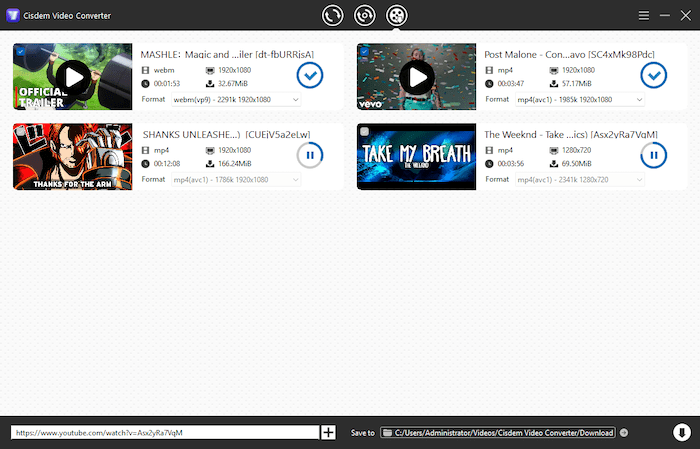Open the SHANKS UNLEASHED thumbnail
Image resolution: width=700 pixels, height=449 pixels.
point(73,157)
